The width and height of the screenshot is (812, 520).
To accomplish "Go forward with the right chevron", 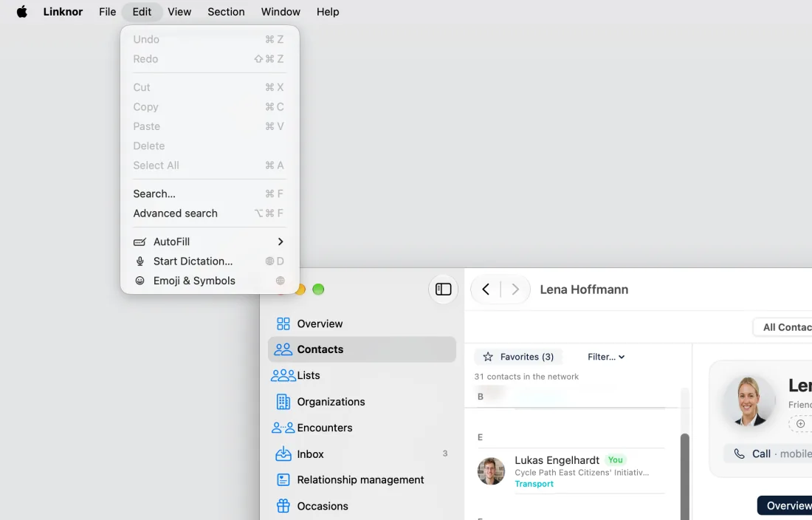I will 515,289.
